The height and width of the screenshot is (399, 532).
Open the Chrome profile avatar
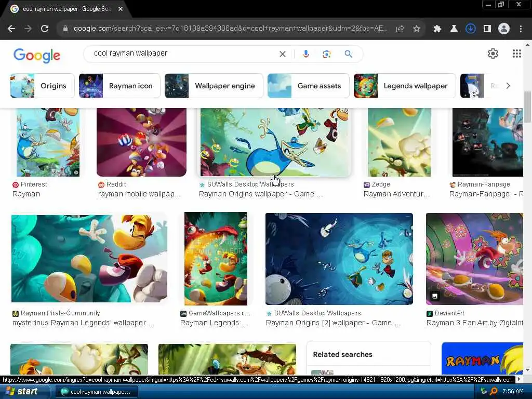[x=504, y=29]
